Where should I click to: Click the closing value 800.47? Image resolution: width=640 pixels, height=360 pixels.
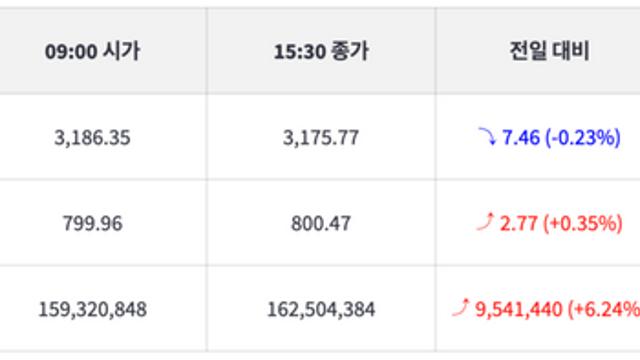point(321,223)
